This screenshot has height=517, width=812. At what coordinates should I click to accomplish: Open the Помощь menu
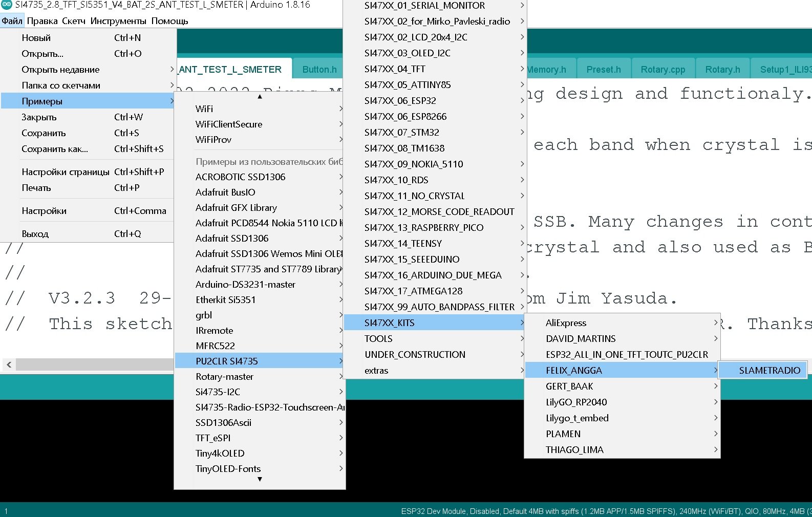[x=169, y=21]
